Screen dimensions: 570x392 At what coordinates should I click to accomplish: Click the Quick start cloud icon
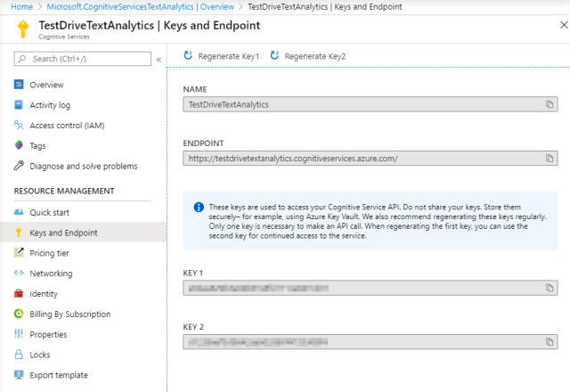pos(19,212)
